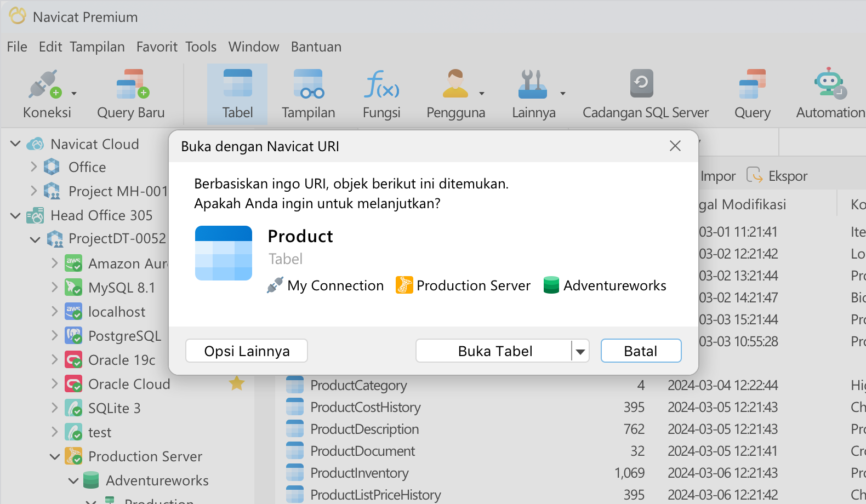Click the Lainnya tools icon

[532, 84]
